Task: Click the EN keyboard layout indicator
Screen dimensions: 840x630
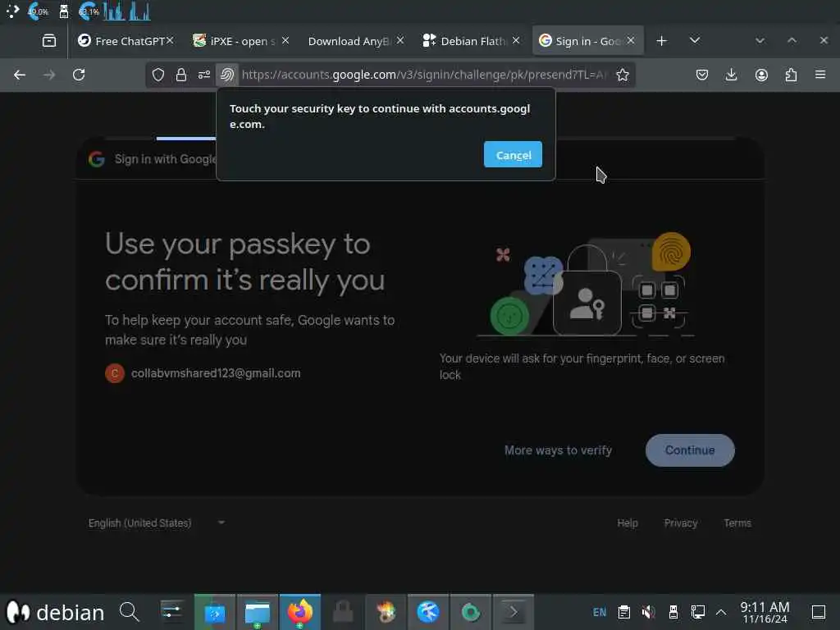Action: coord(600,612)
